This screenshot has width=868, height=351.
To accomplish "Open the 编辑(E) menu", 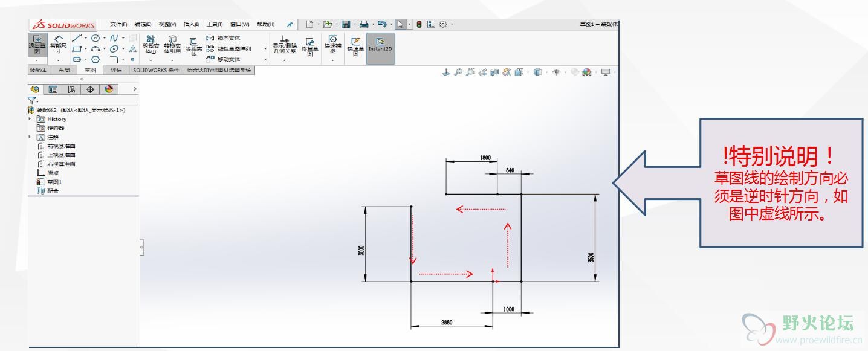I will [x=143, y=24].
